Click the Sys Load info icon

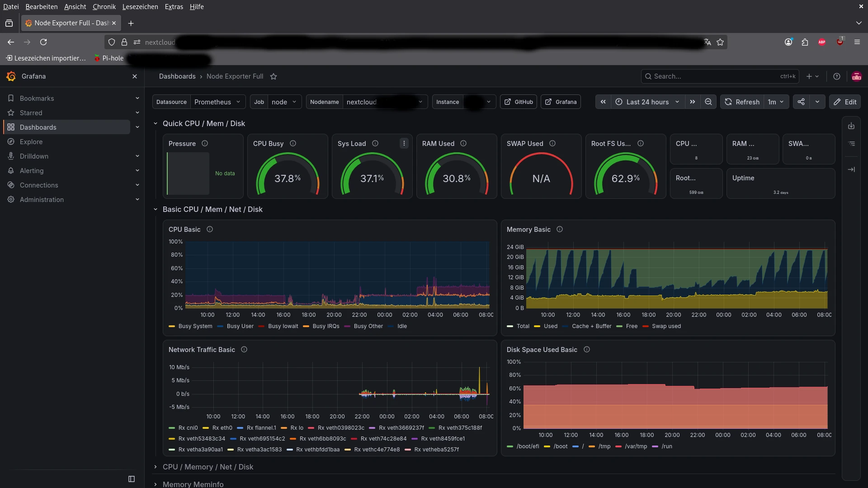375,143
